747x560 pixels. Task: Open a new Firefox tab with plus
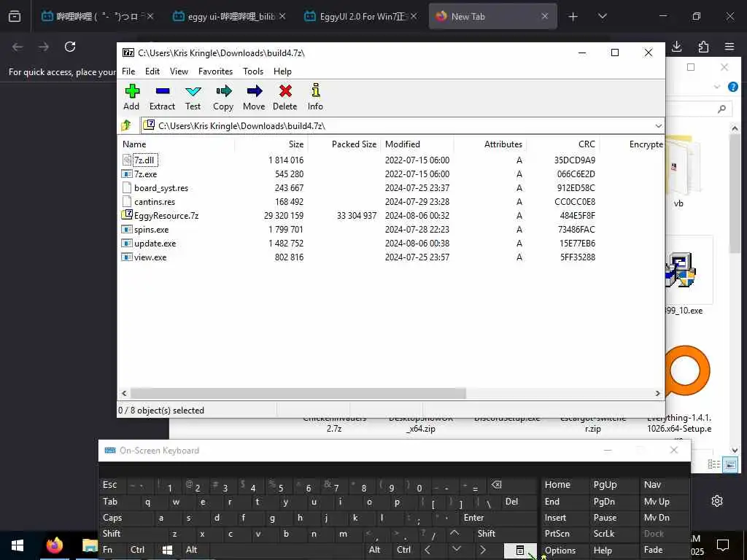coord(573,17)
